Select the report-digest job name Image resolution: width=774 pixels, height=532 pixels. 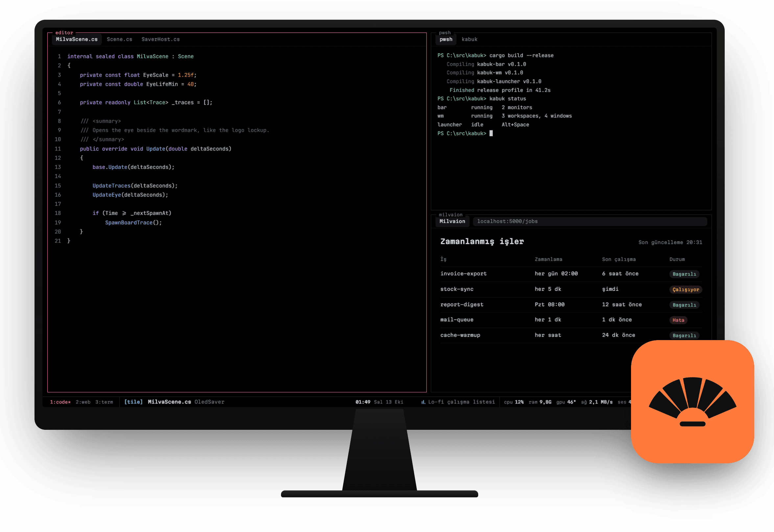pos(461,304)
